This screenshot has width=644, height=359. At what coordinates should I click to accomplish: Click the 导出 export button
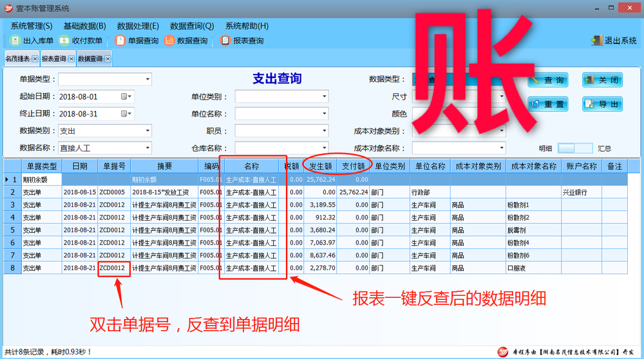click(x=602, y=104)
